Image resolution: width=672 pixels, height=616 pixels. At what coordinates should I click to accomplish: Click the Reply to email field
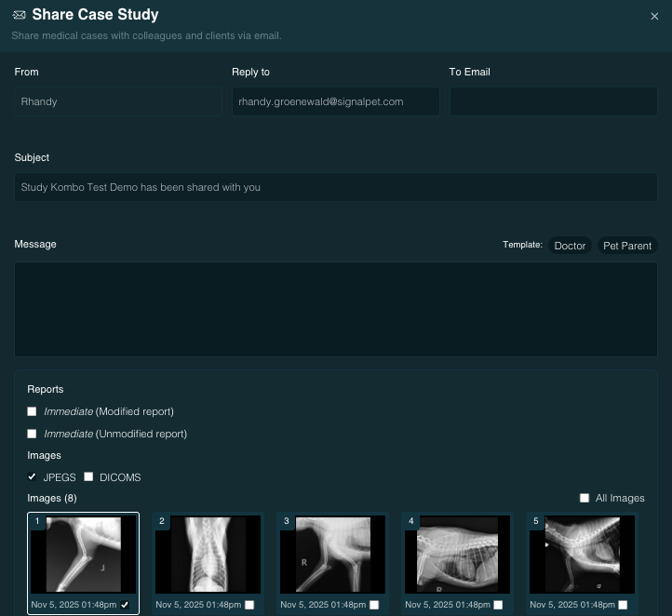tap(335, 101)
